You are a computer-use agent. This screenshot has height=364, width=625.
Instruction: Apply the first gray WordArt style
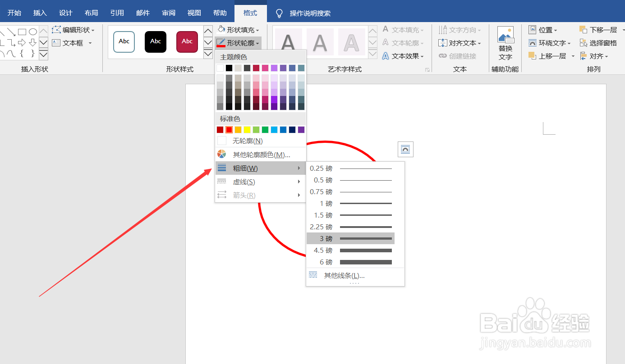[288, 42]
